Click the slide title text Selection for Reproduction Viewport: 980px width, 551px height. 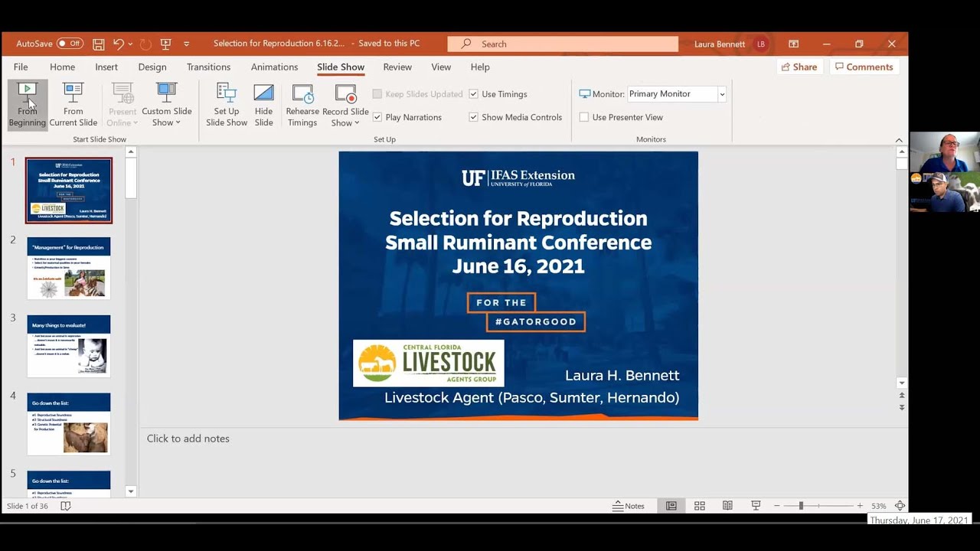[x=518, y=218]
